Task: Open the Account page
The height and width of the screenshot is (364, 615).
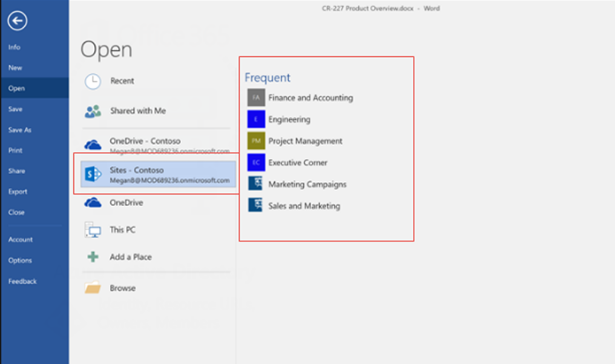Action: click(21, 239)
